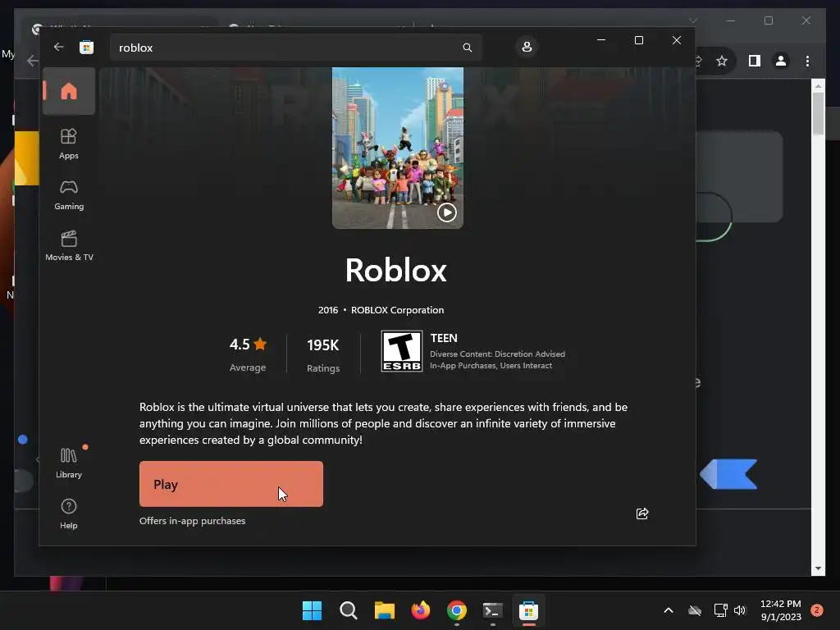840x630 pixels.
Task: Go to the Microsoft Store Home tab
Action: [69, 91]
